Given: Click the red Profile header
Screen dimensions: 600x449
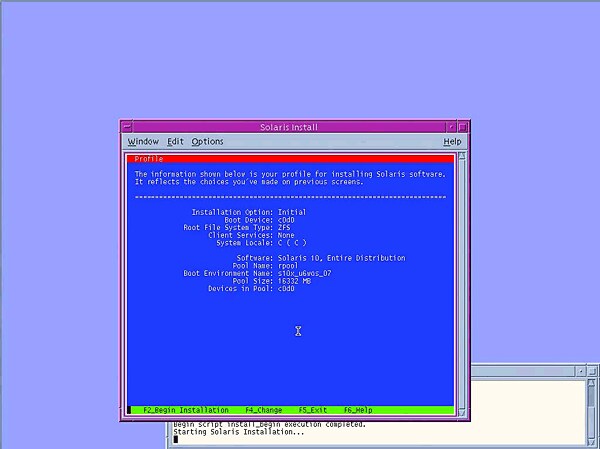Looking at the screenshot, I should coord(290,159).
